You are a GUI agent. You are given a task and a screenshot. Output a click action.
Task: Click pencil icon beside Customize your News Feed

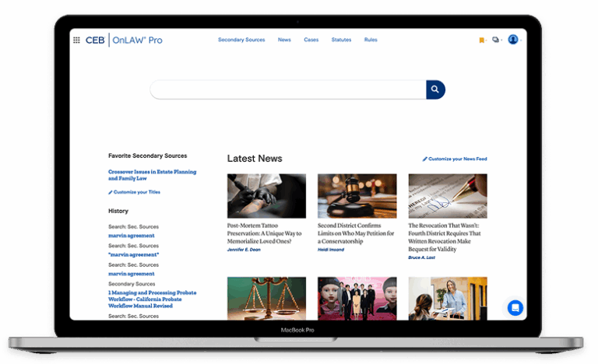click(x=425, y=159)
